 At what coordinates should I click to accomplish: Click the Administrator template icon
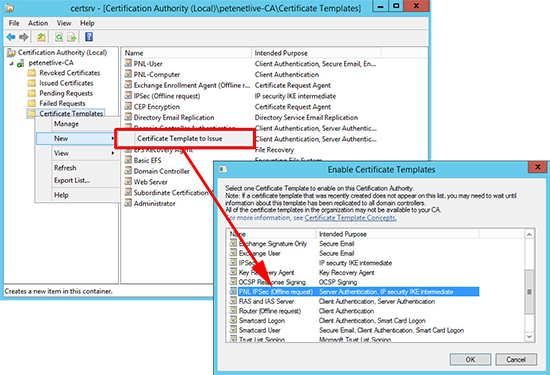coord(128,203)
